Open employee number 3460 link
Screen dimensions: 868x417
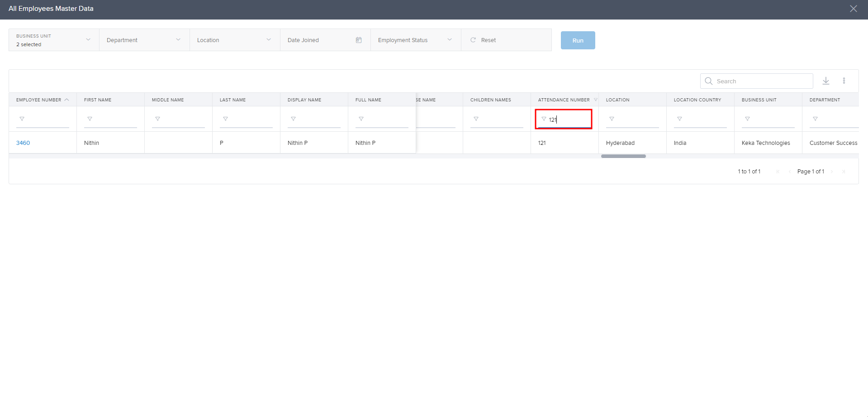[x=23, y=143]
